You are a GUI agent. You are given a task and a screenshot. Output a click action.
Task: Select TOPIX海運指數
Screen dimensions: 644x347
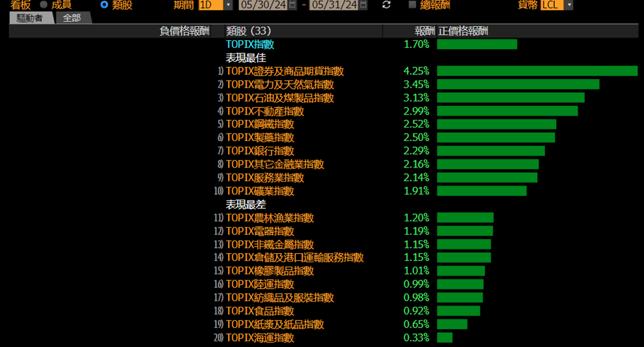260,338
